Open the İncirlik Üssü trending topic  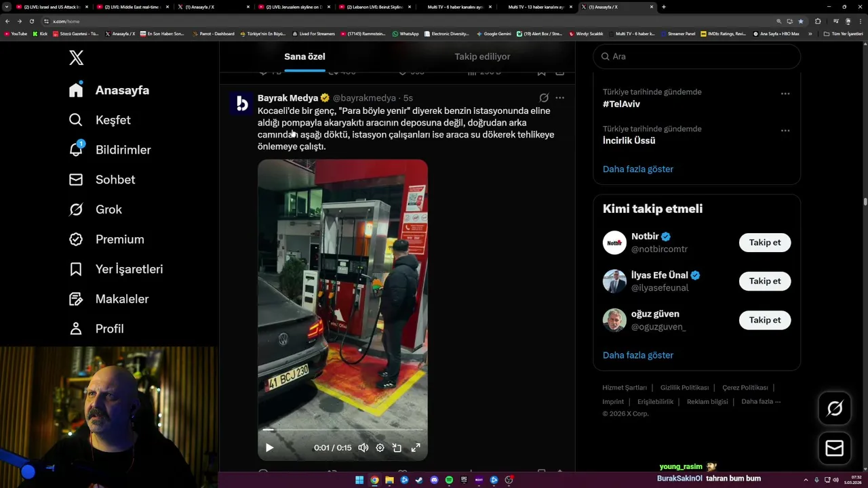click(629, 140)
